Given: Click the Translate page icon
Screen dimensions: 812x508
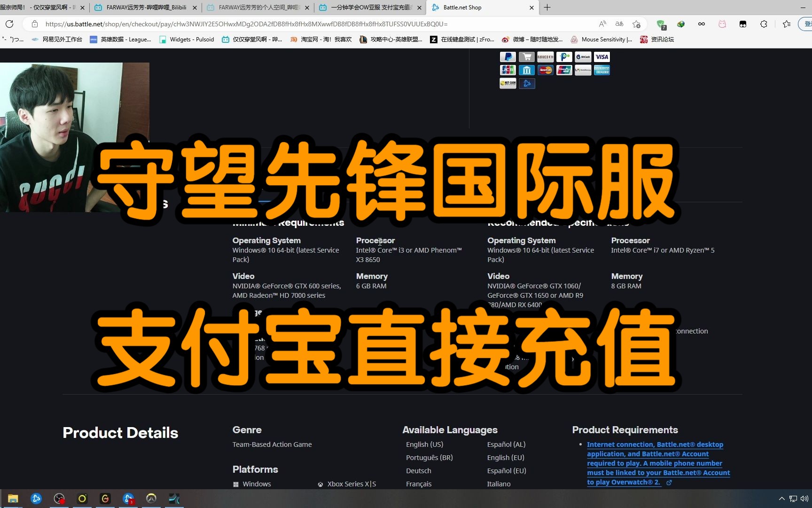Looking at the screenshot, I should click(x=619, y=24).
